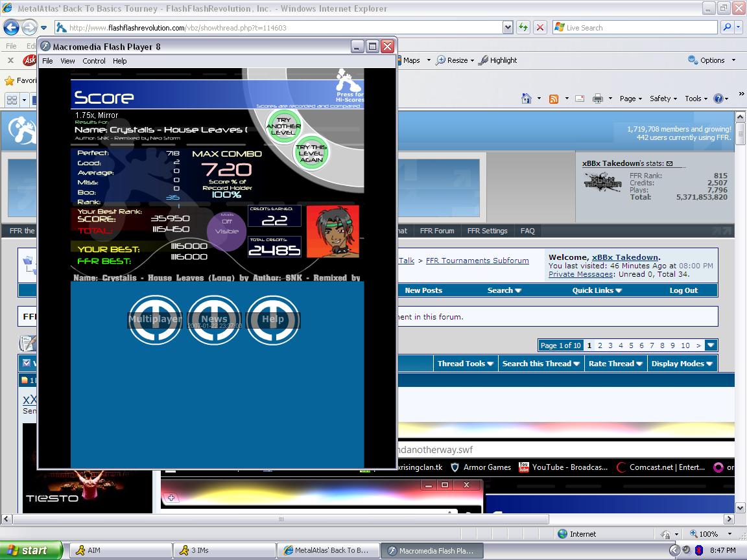Close the Ask toolbar with X
Image resolution: width=747 pixels, height=560 pixels.
(x=10, y=60)
